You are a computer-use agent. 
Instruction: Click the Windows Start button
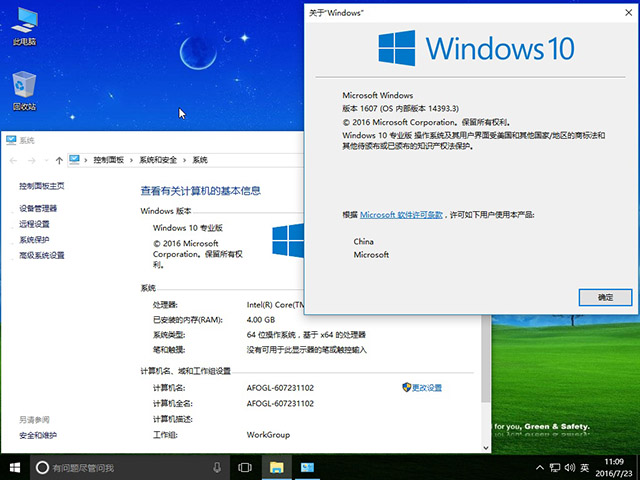click(x=14, y=467)
